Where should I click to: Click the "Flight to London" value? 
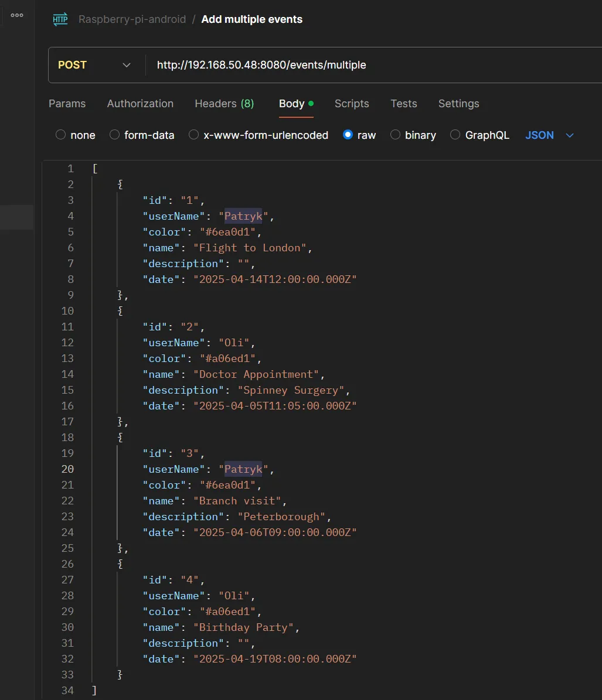tap(250, 248)
